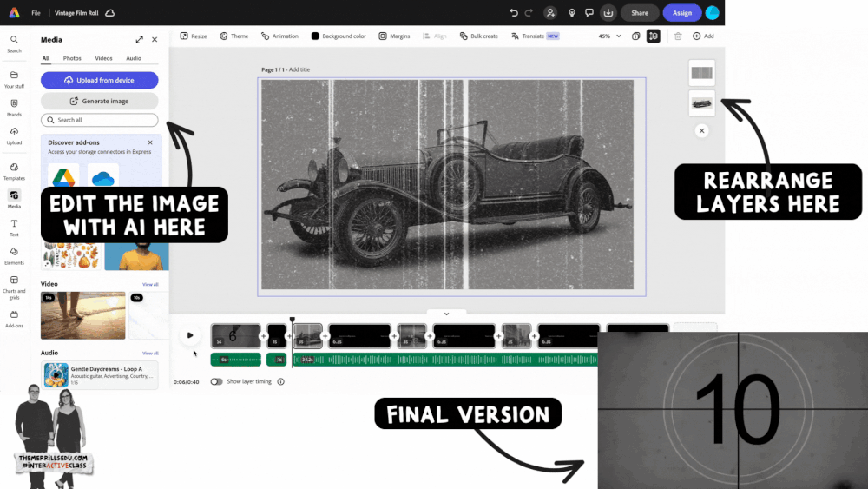Open Brands in the left sidebar
868x489 pixels.
click(15, 108)
